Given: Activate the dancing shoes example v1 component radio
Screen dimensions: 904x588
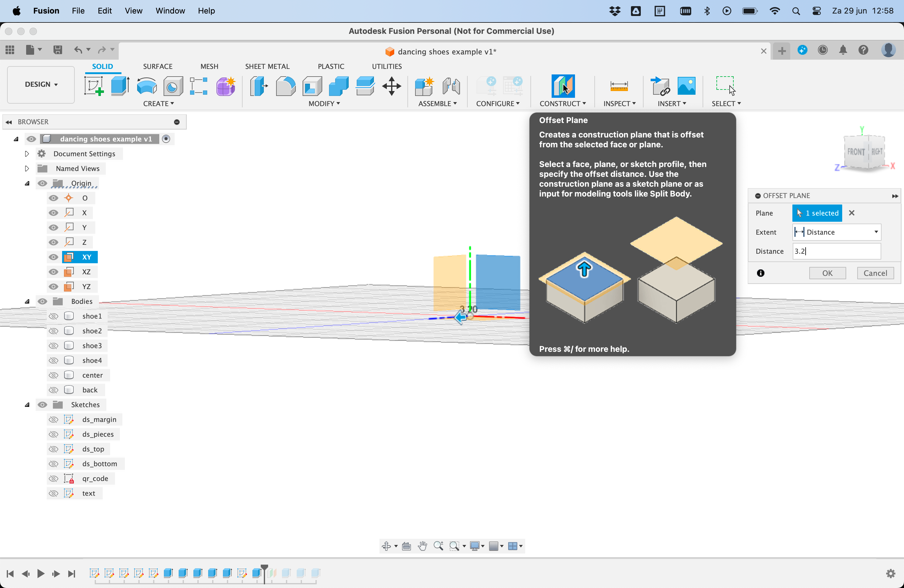Looking at the screenshot, I should click(166, 139).
